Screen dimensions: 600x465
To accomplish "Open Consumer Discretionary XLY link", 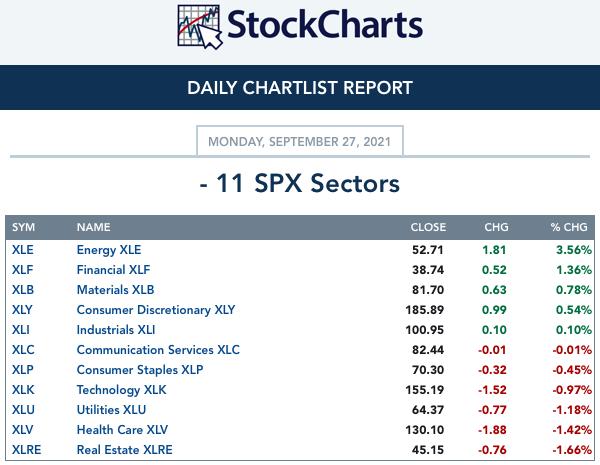I will point(156,310).
